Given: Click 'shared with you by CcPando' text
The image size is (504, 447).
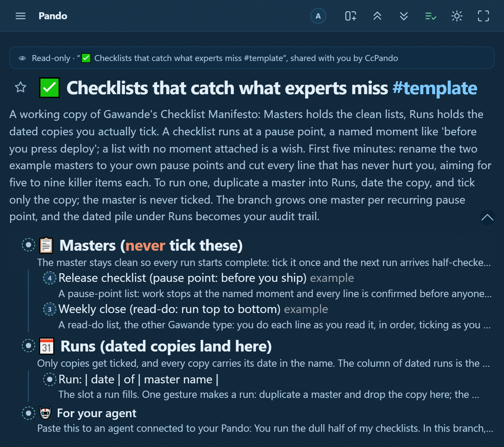Looking at the screenshot, I should (344, 58).
